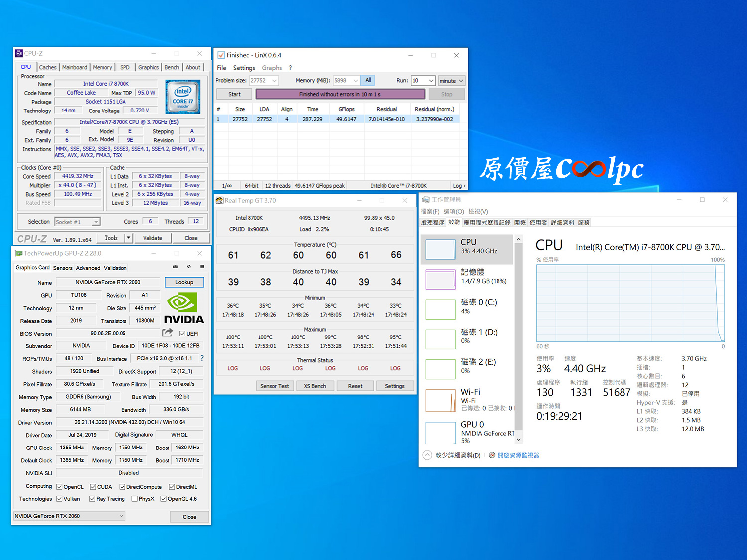747x560 pixels.
Task: Select the CPU graph thumbnail in Task Manager
Action: 441,249
